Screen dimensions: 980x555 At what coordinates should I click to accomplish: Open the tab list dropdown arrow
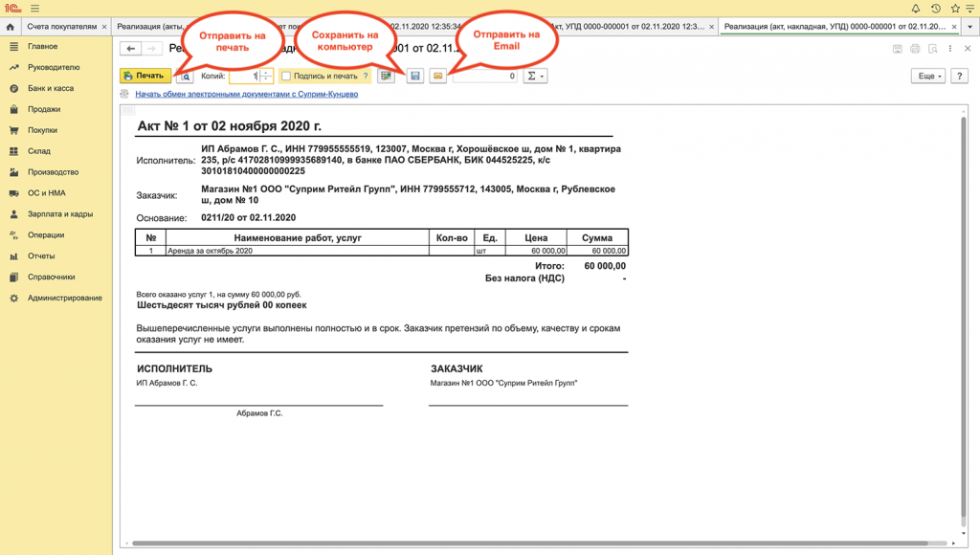970,27
